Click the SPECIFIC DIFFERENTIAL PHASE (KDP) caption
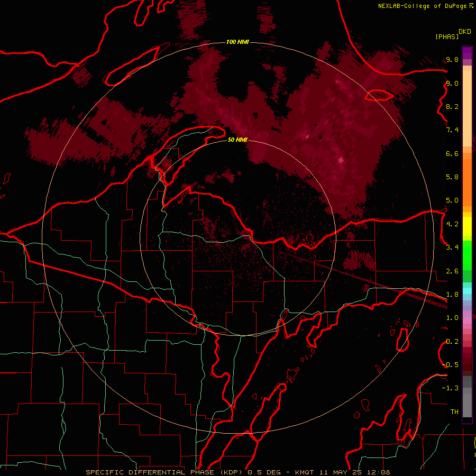The image size is (476, 476). pos(165,472)
